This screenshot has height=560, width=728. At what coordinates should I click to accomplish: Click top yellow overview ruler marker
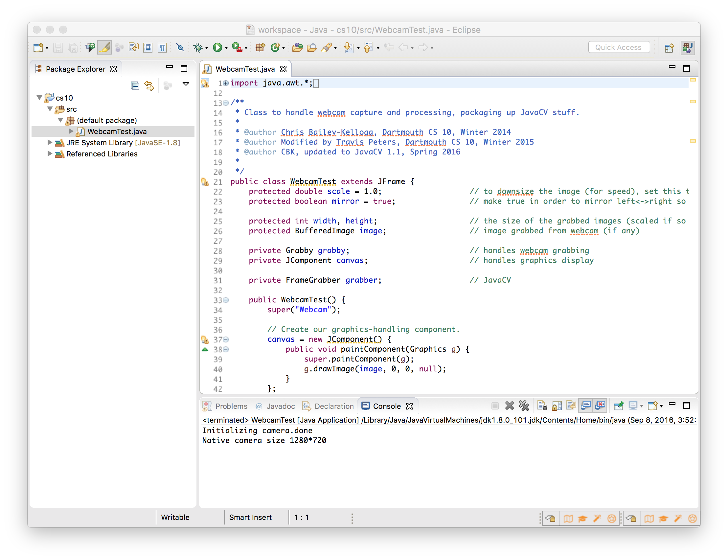click(x=692, y=80)
